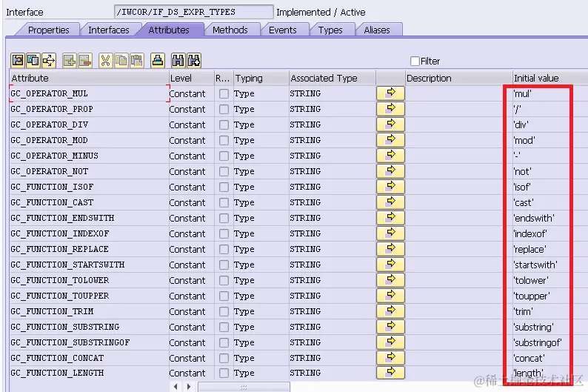
Task: Open the Properties tab
Action: pyautogui.click(x=48, y=30)
